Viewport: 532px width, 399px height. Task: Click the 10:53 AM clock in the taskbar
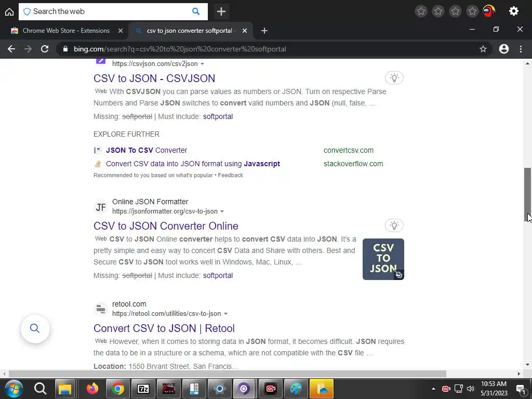click(494, 384)
